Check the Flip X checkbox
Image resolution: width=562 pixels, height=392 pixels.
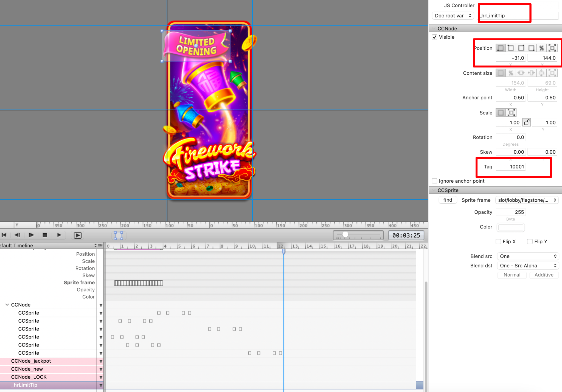[x=498, y=241]
